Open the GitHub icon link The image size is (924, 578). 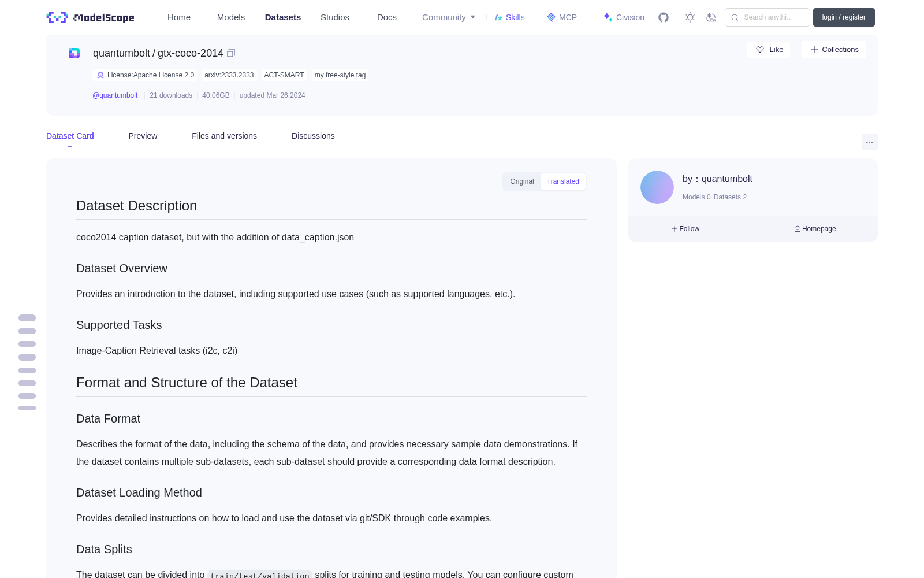coord(664,17)
